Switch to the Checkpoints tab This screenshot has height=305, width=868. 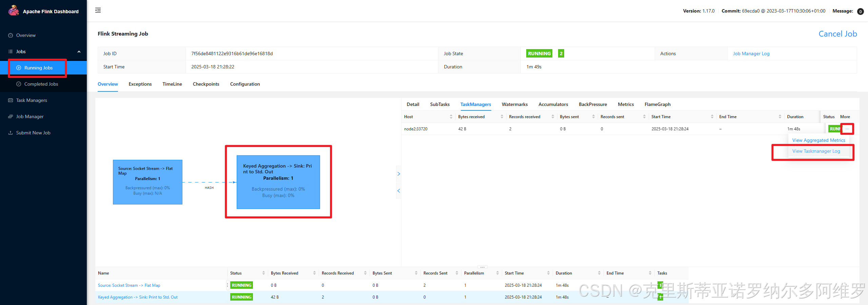point(206,84)
